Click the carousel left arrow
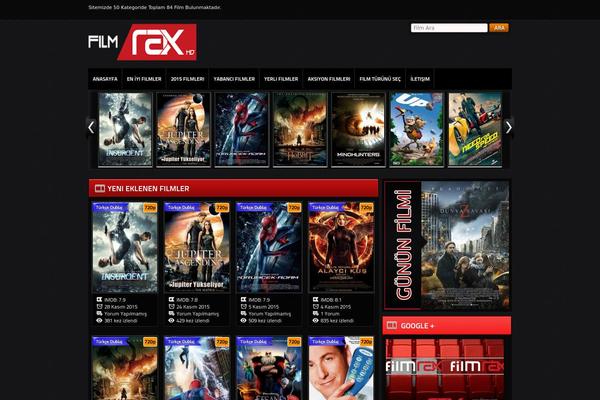 pyautogui.click(x=91, y=127)
